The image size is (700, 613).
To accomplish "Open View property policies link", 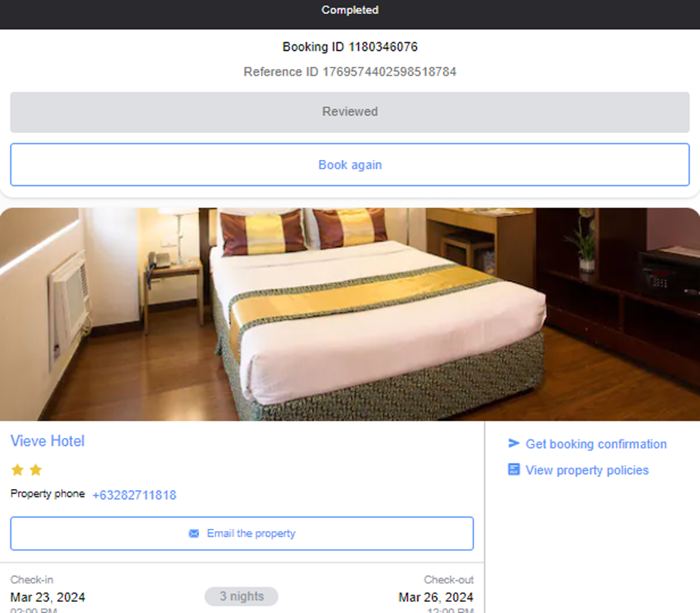I will (x=587, y=470).
